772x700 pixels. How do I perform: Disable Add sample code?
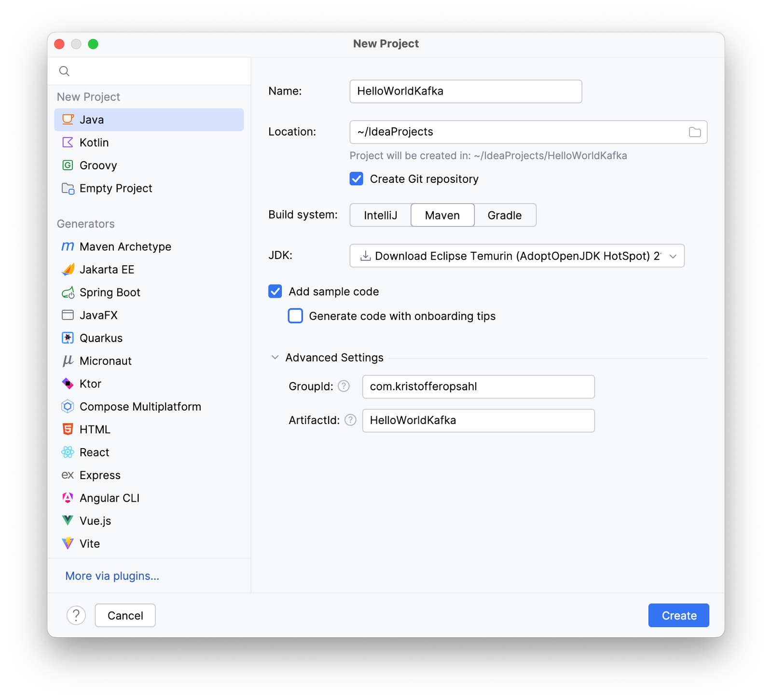point(276,291)
